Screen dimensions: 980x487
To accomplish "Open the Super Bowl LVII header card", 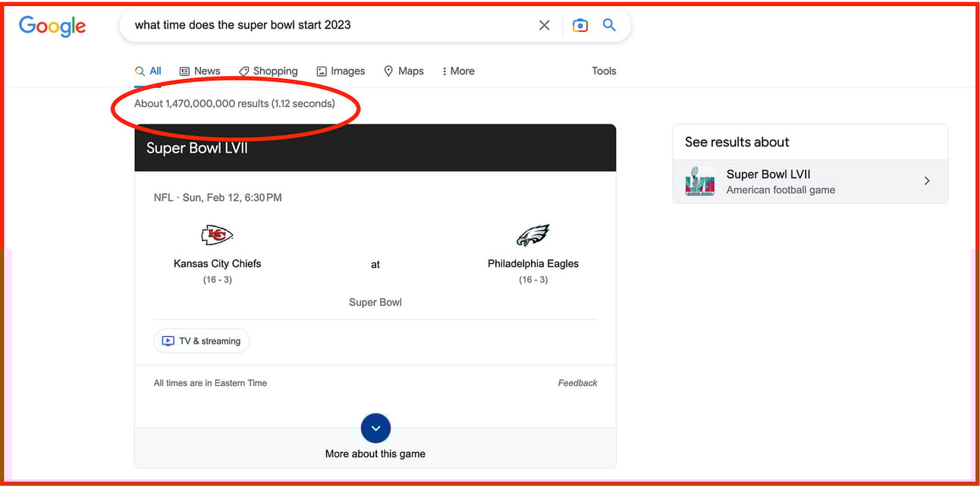I will (x=375, y=148).
